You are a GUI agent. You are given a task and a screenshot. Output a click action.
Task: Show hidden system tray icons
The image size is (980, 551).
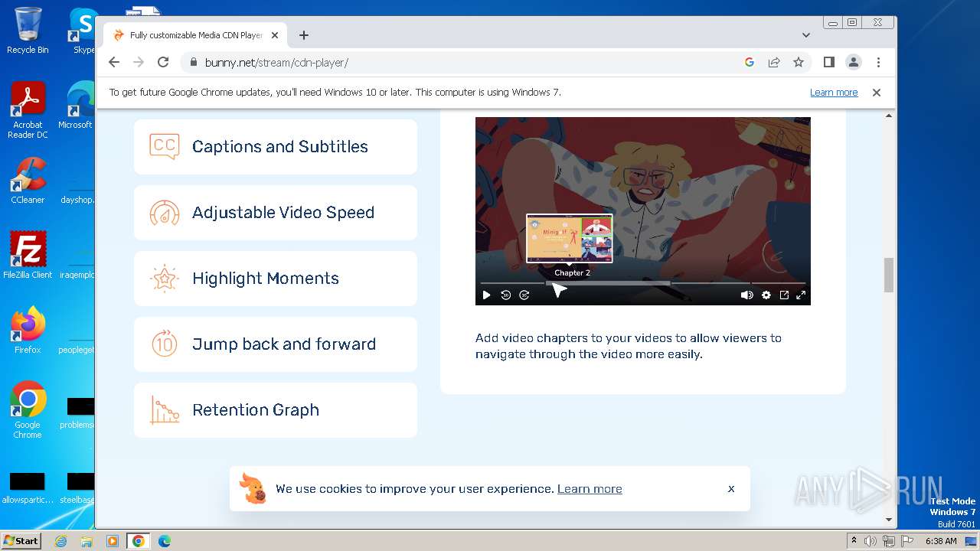pos(854,541)
